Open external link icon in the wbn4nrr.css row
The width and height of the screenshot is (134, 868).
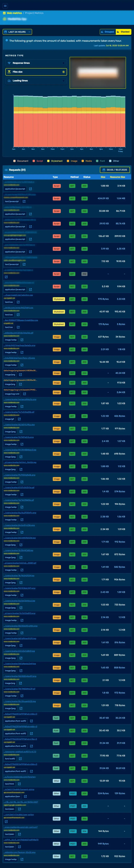[x=18, y=302]
